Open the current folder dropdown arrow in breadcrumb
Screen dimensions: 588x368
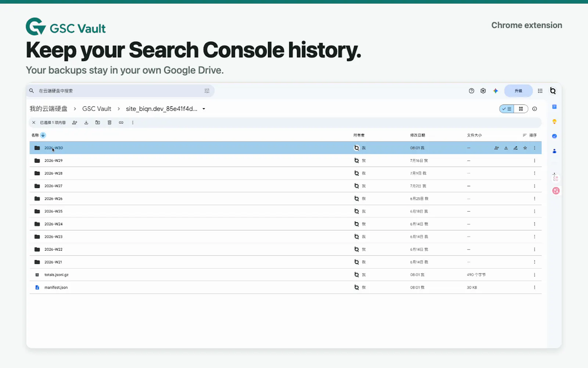click(x=204, y=109)
